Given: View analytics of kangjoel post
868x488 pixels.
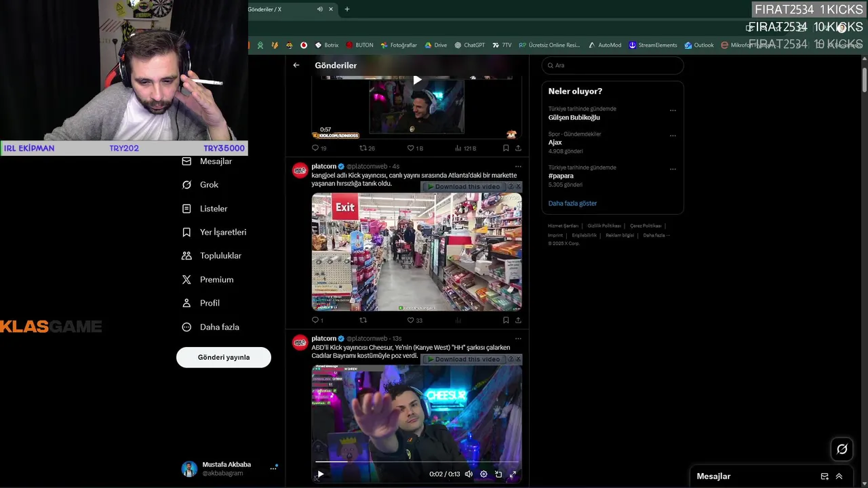Looking at the screenshot, I should pos(458,320).
